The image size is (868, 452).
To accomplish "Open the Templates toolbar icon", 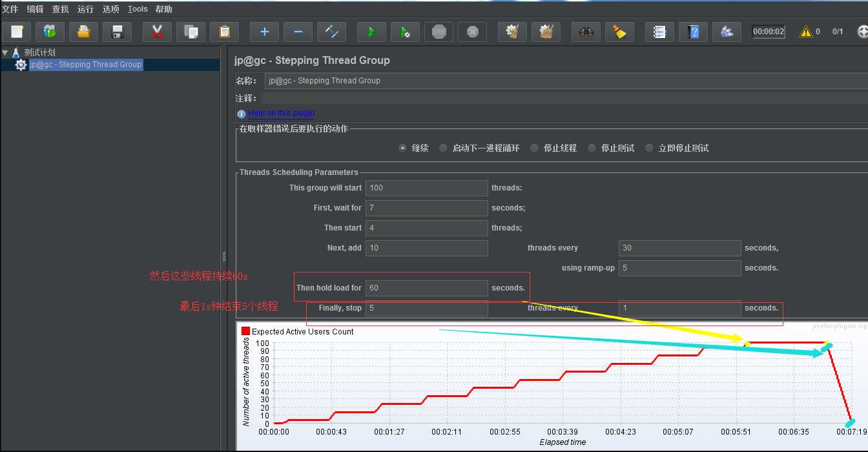I will (50, 32).
